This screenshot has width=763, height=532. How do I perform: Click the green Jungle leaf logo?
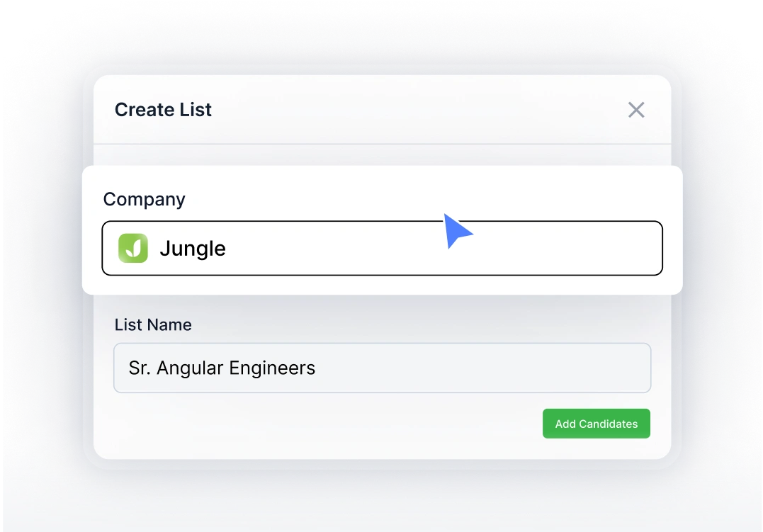(133, 249)
